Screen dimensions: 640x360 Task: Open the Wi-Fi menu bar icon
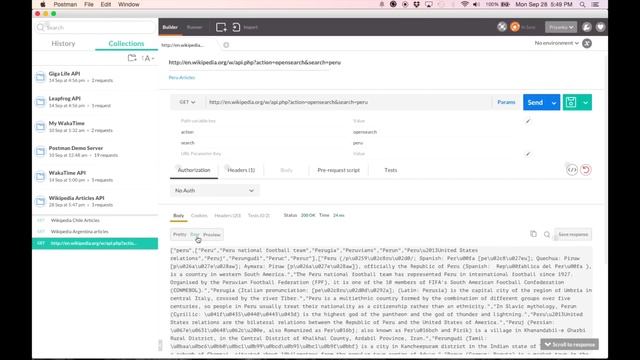[x=464, y=4]
